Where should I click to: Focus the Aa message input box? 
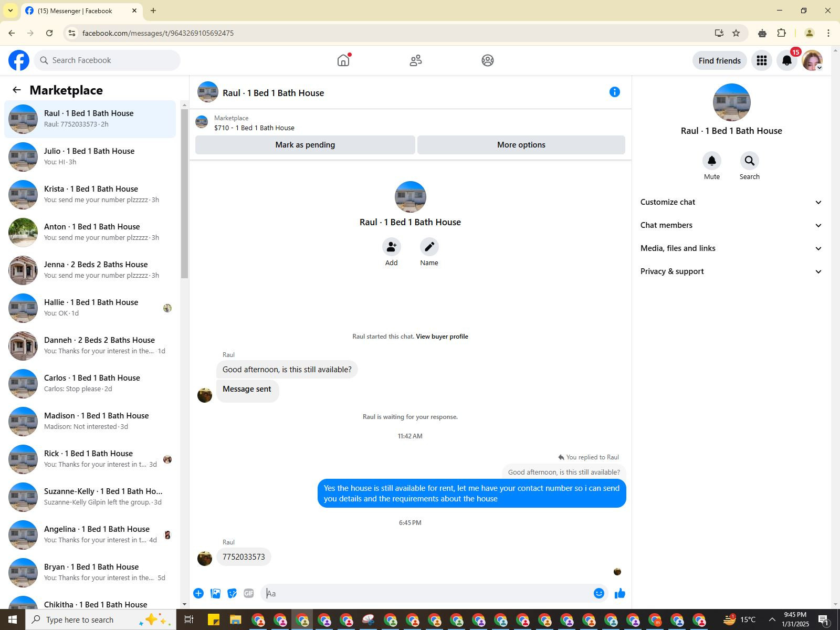coord(425,593)
